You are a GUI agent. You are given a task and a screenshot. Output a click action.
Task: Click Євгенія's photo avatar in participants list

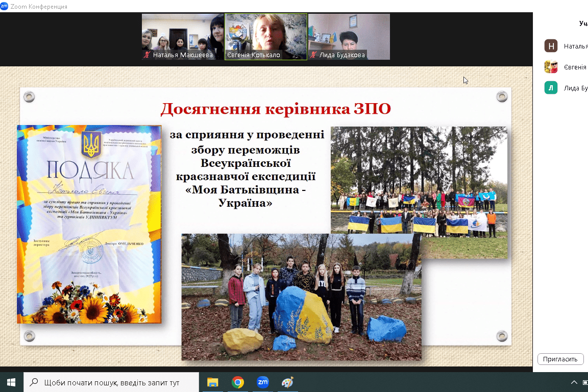pyautogui.click(x=551, y=67)
